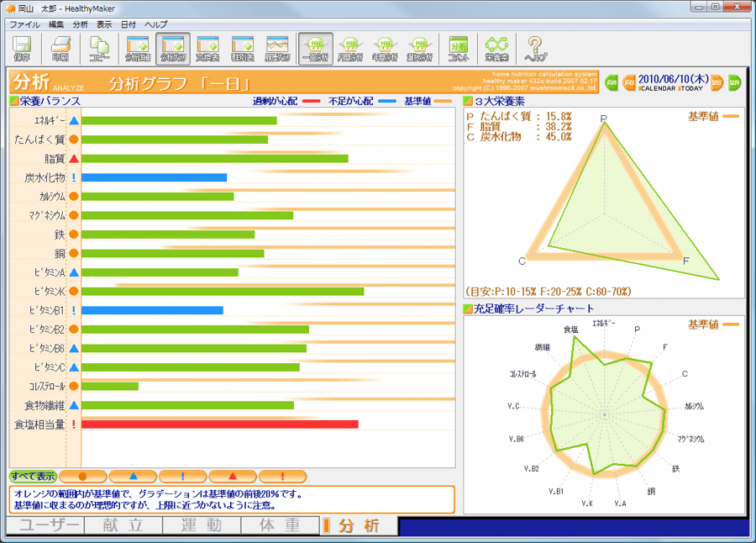This screenshot has height=543, width=756.
Task: Click the 印刷 (print) toolbar icon
Action: coord(60,48)
